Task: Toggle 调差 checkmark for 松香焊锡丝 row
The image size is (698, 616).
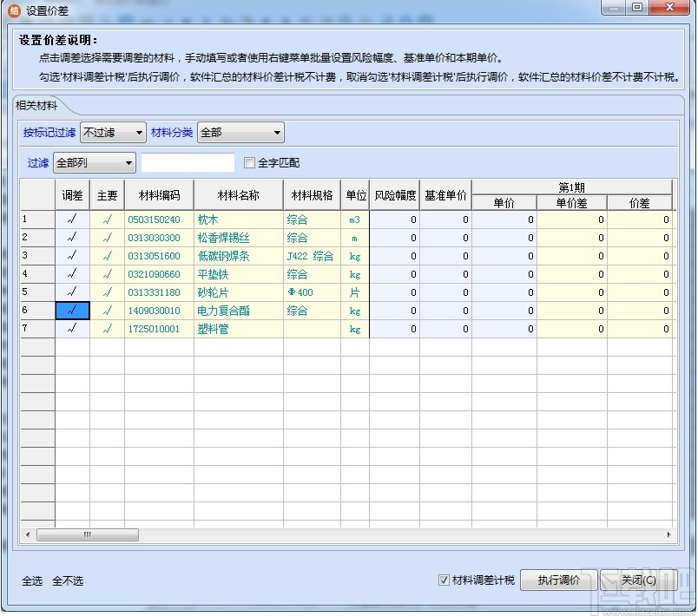Action: coord(72,238)
